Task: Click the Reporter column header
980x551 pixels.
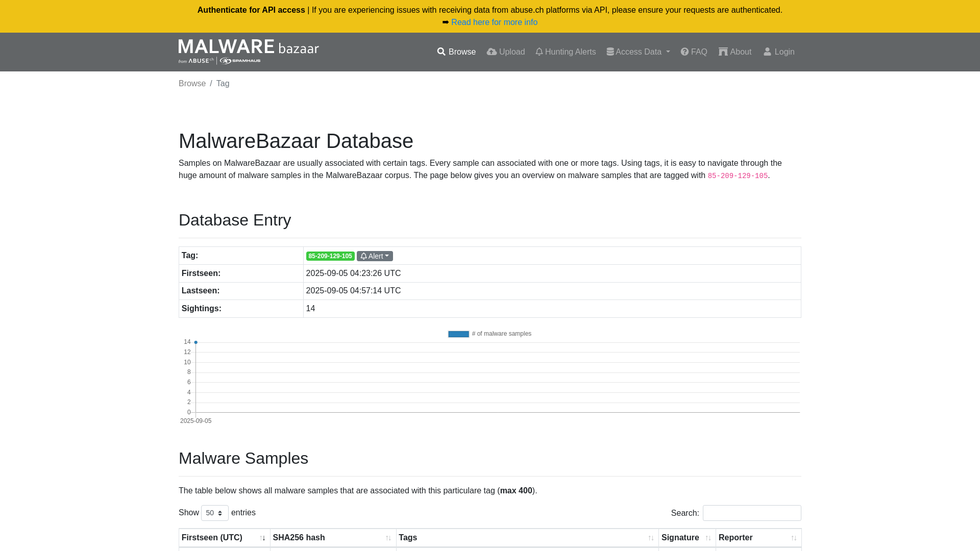Action: 758,538
